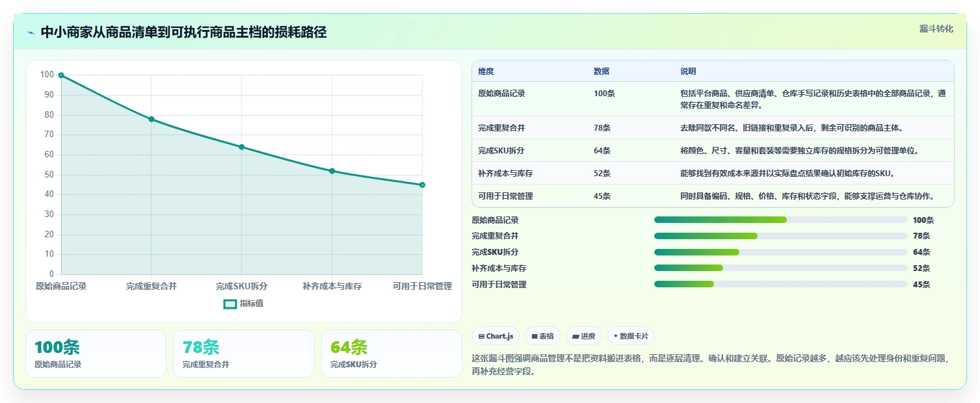Click the 64条 value in the table
Image resolution: width=980 pixels, height=403 pixels.
(602, 151)
